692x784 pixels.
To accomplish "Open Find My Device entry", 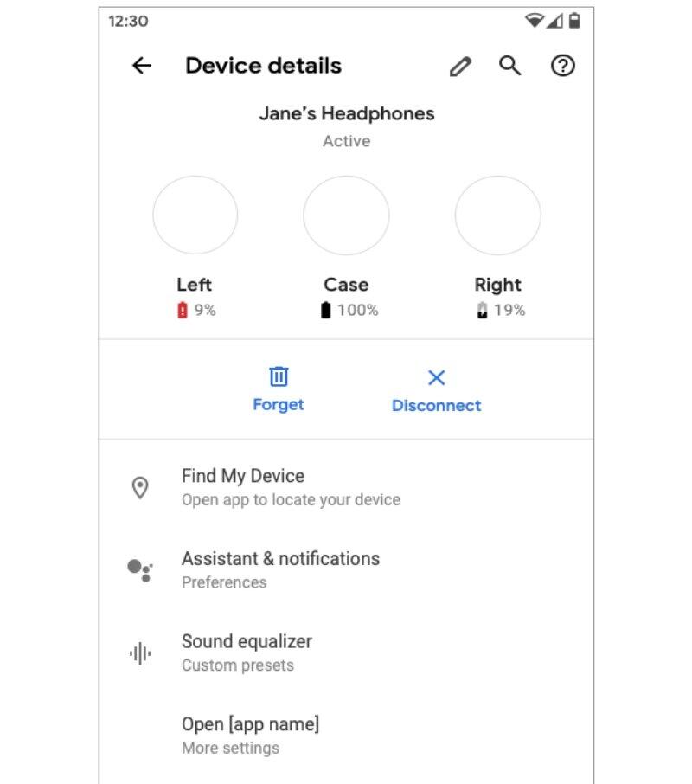I will coord(346,487).
